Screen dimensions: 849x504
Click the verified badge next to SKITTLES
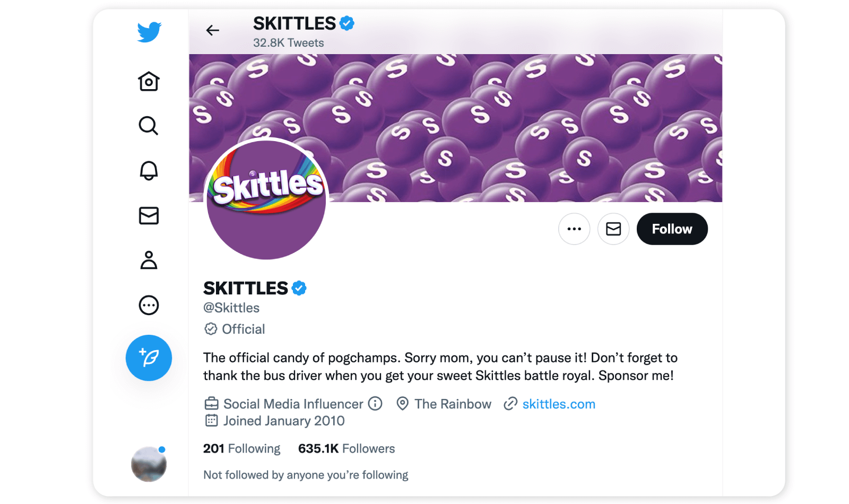click(x=299, y=288)
